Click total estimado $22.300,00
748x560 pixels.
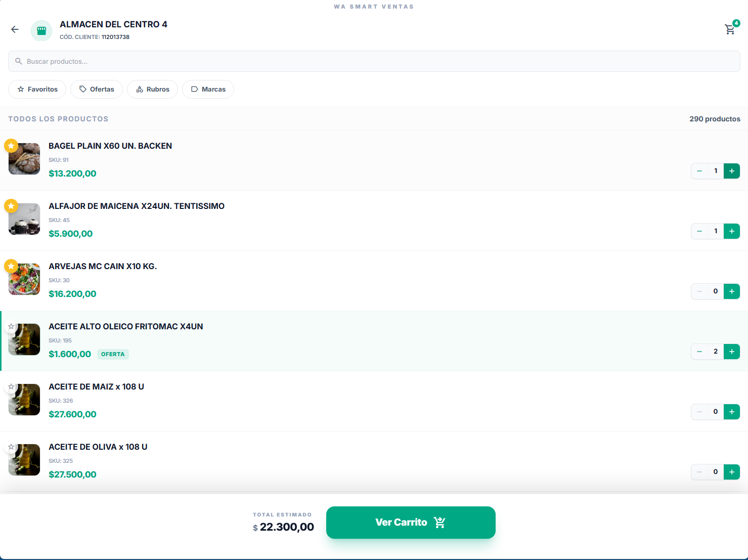[283, 527]
